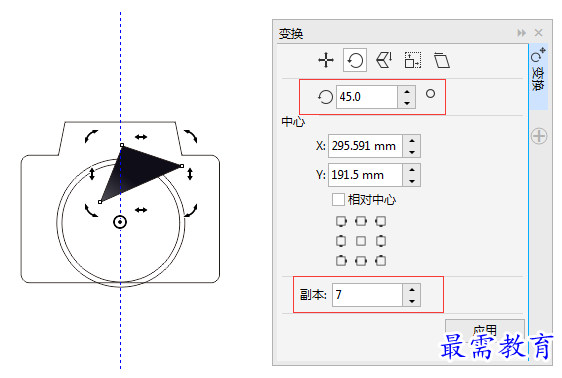The image size is (562, 378).
Task: Select center anchor point
Action: [x=361, y=241]
